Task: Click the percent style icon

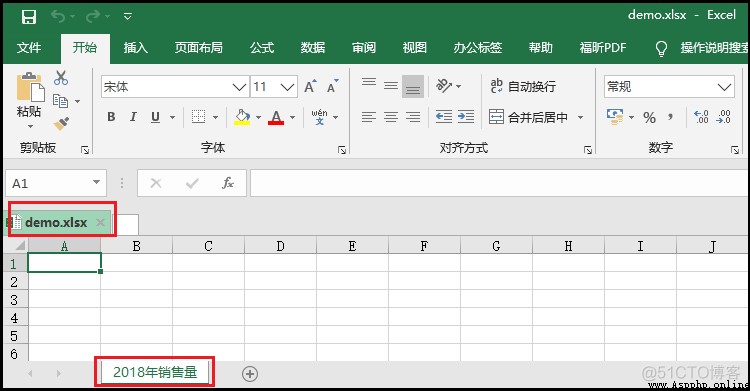Action: 649,117
